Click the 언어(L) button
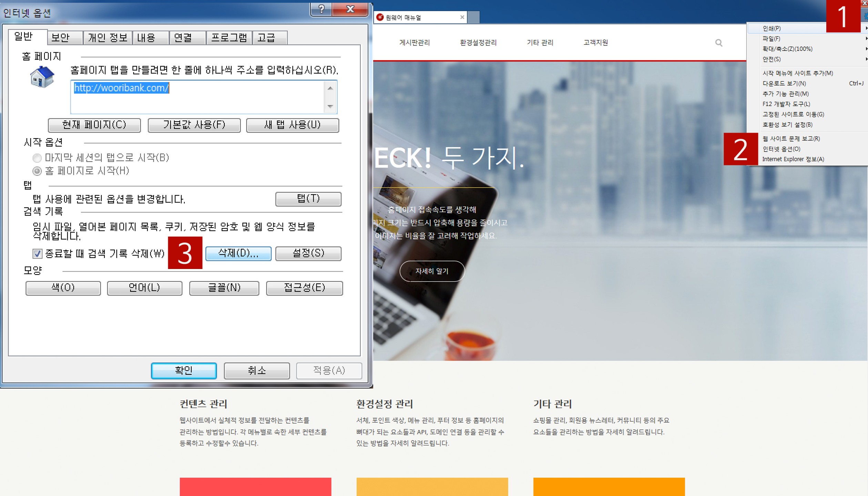The image size is (868, 496). (144, 288)
